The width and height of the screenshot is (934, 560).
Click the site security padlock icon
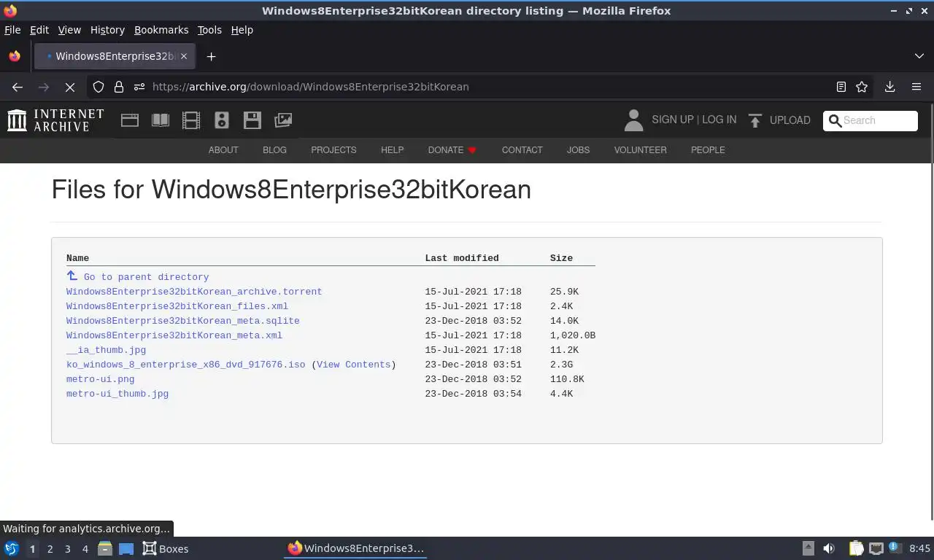[x=119, y=87]
